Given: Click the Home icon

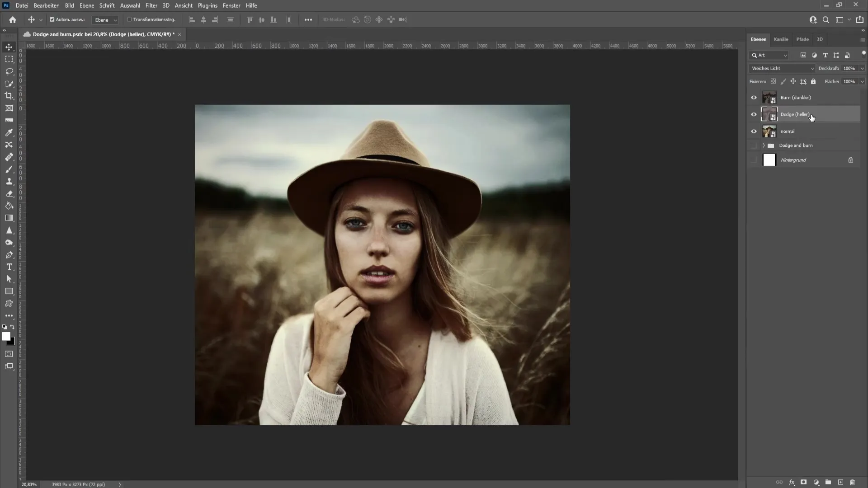Looking at the screenshot, I should (x=13, y=20).
